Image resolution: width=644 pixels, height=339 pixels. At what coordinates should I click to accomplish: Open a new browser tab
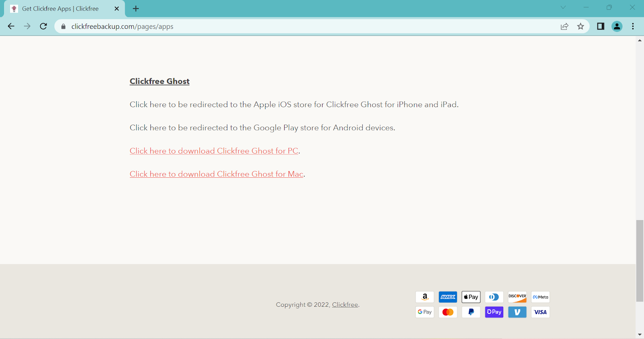[136, 8]
